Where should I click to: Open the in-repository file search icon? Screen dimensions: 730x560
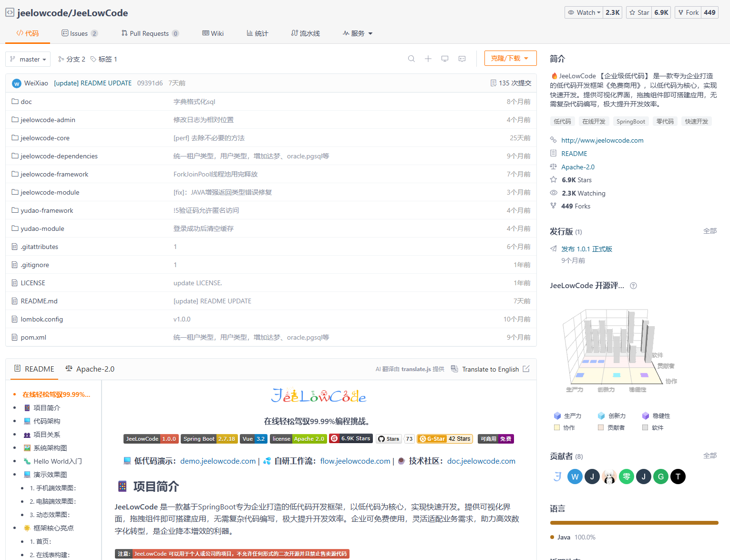[411, 58]
